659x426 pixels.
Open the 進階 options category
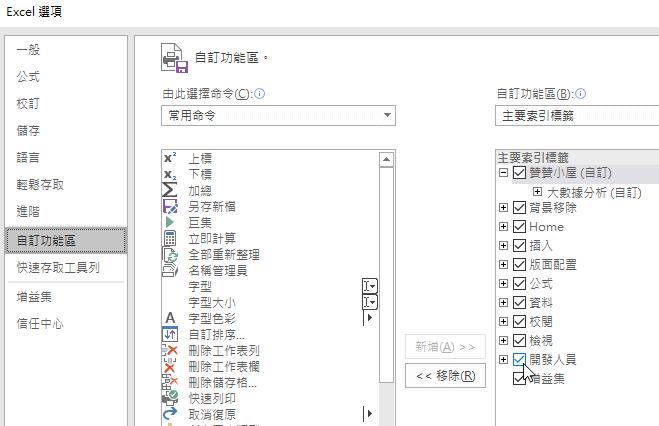point(66,211)
